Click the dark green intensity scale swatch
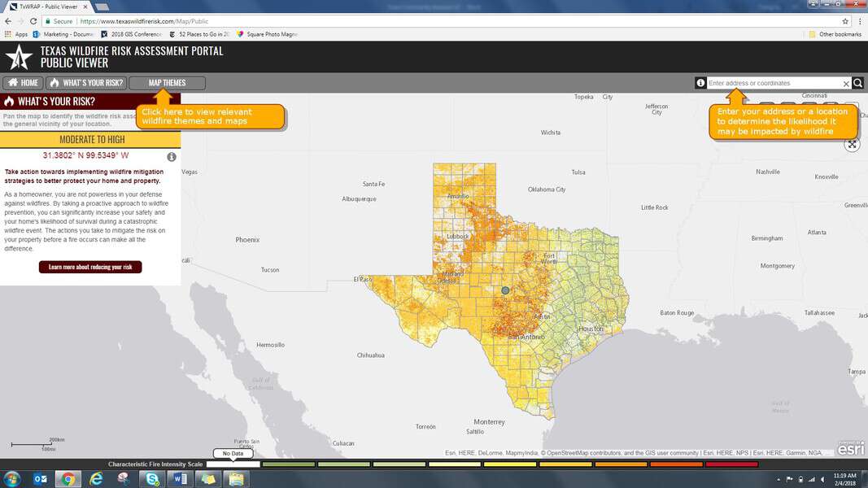Viewport: 868px width, 488px height. click(x=289, y=464)
